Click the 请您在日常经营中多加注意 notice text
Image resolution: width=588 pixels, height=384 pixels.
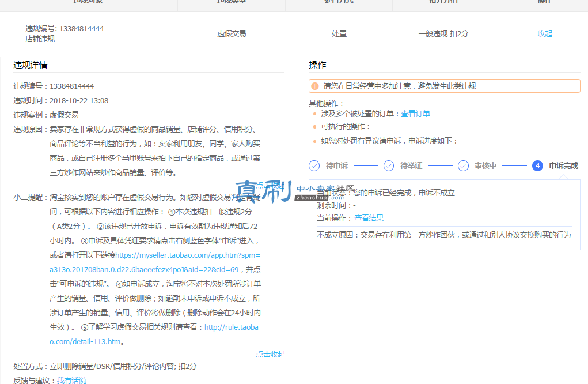tap(400, 86)
